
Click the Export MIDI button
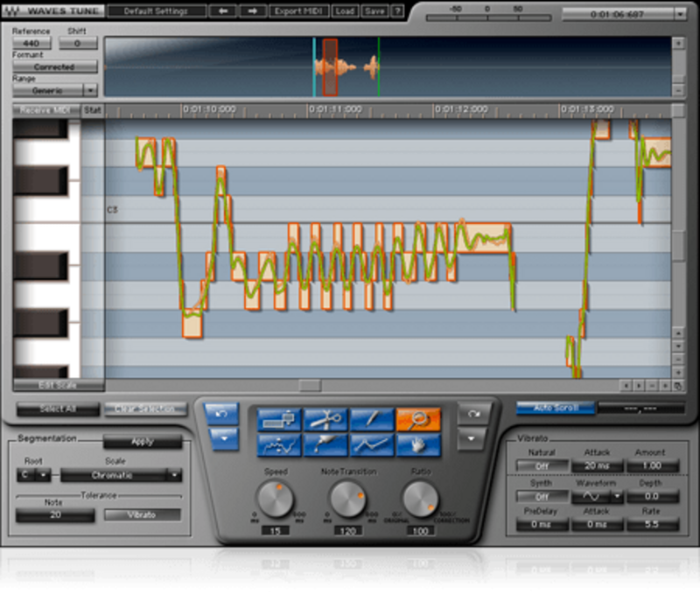click(x=300, y=11)
